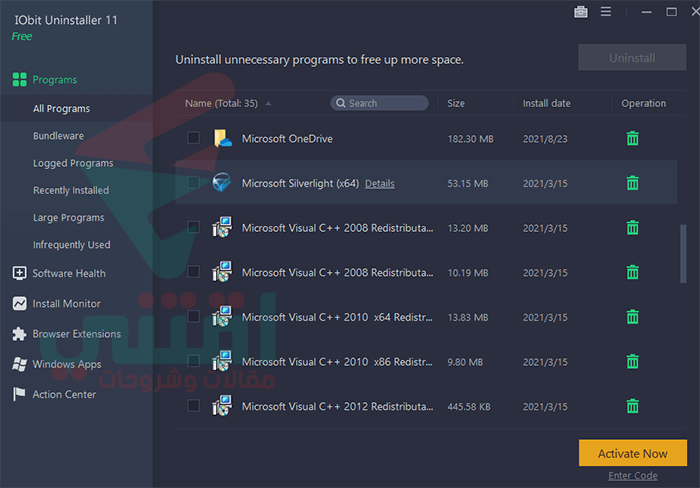Image resolution: width=700 pixels, height=488 pixels.
Task: Show Large Programs
Action: point(69,218)
